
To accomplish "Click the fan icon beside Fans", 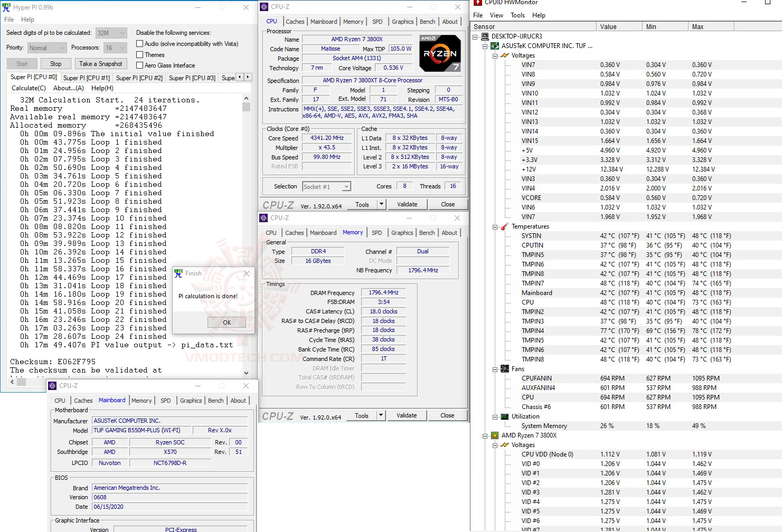I will (504, 369).
